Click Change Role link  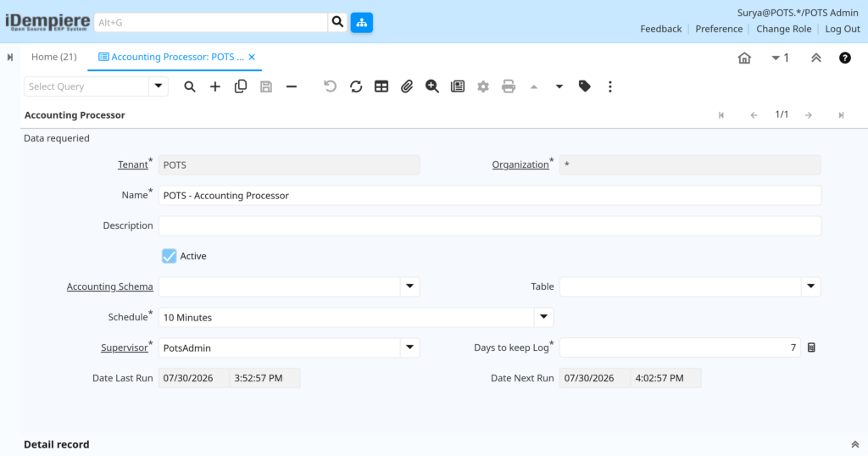coord(784,29)
